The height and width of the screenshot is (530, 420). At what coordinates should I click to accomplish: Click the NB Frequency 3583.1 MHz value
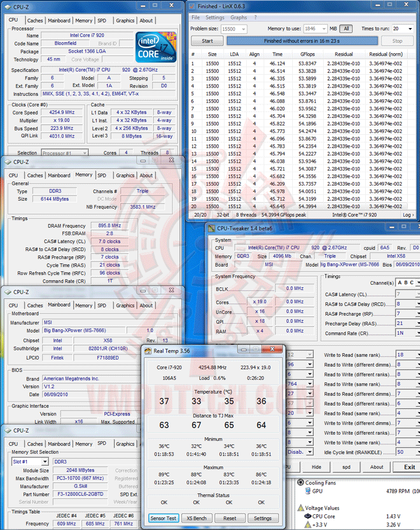click(142, 207)
